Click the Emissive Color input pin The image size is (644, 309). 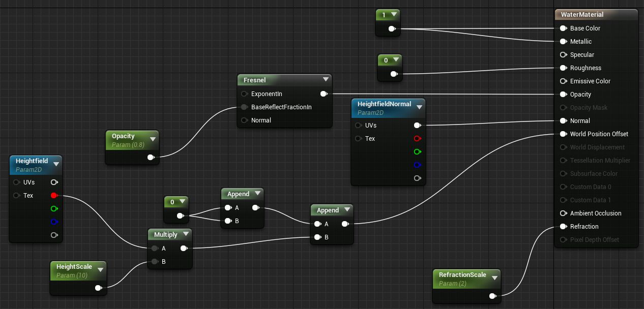pos(563,81)
